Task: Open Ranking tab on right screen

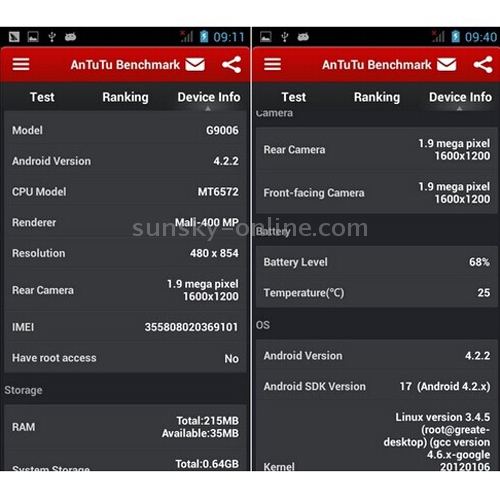Action: (377, 97)
